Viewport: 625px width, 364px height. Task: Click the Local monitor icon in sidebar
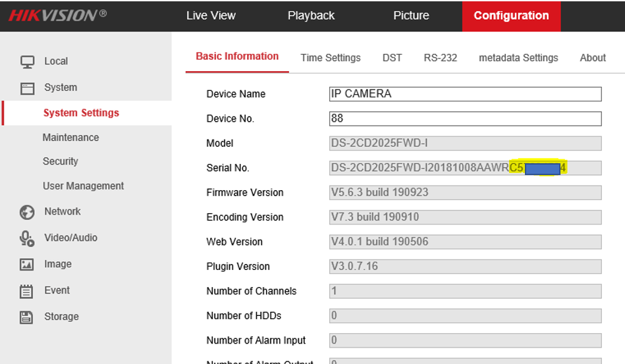coord(27,62)
